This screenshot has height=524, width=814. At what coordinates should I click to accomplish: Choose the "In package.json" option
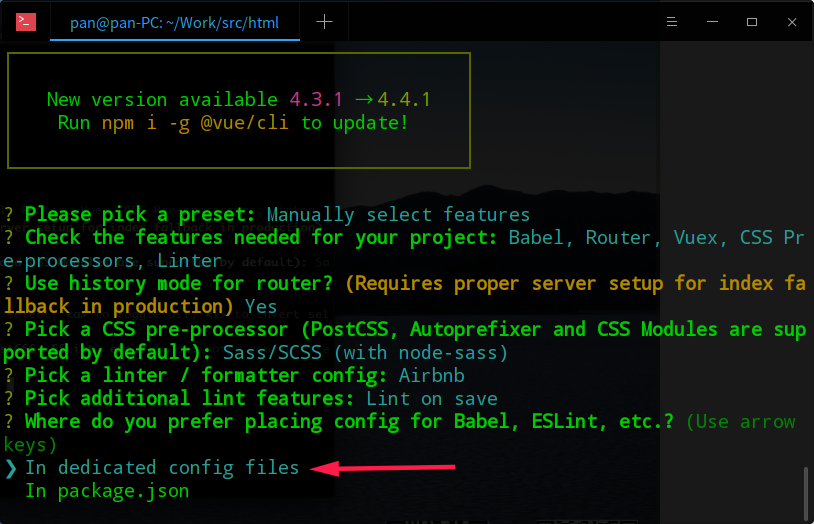107,490
